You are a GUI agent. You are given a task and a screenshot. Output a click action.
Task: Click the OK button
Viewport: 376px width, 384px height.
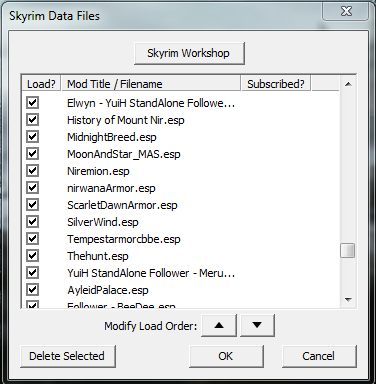click(x=226, y=356)
